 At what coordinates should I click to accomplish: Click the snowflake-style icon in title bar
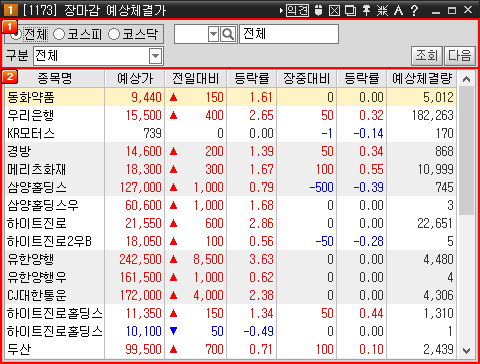pyautogui.click(x=382, y=10)
